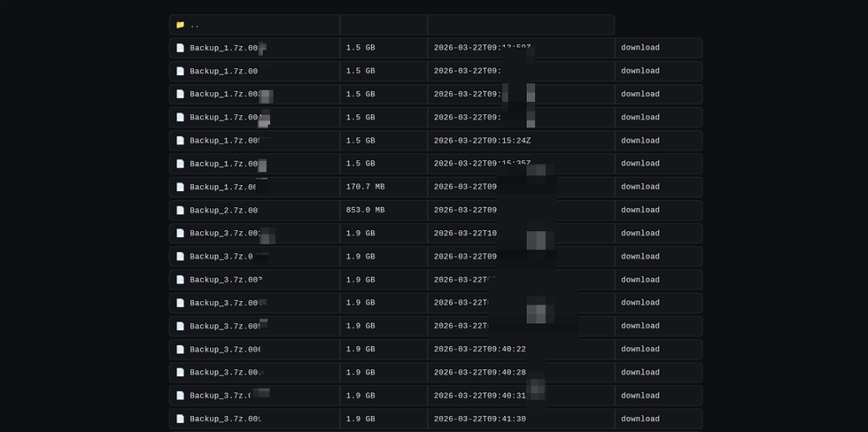The height and width of the screenshot is (432, 868).
Task: Click file icon in 09:40:22 row
Action: (x=180, y=349)
